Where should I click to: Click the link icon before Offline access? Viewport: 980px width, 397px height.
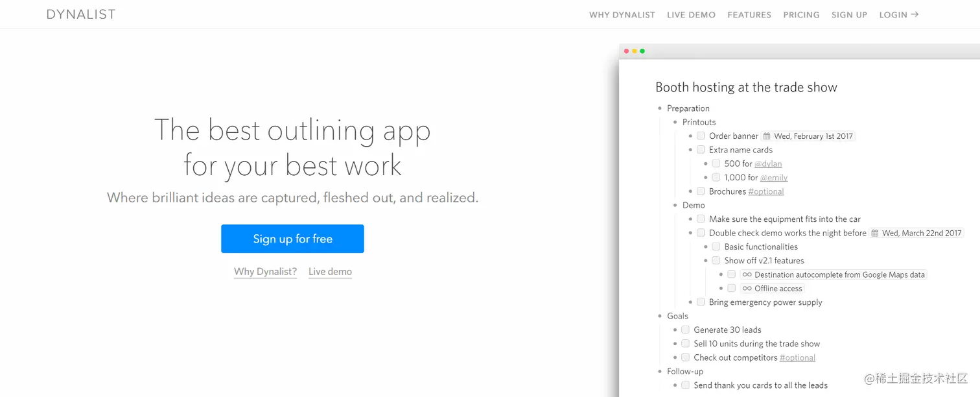coord(747,288)
